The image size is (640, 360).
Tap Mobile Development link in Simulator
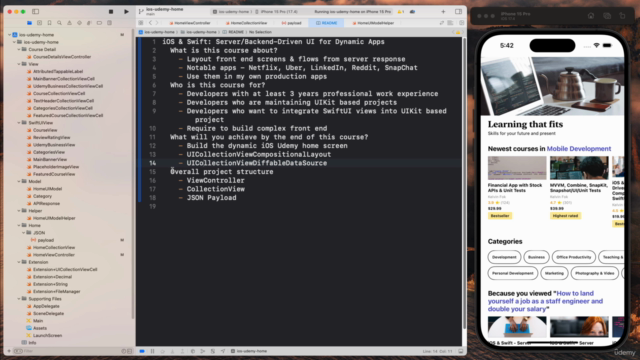[579, 149]
